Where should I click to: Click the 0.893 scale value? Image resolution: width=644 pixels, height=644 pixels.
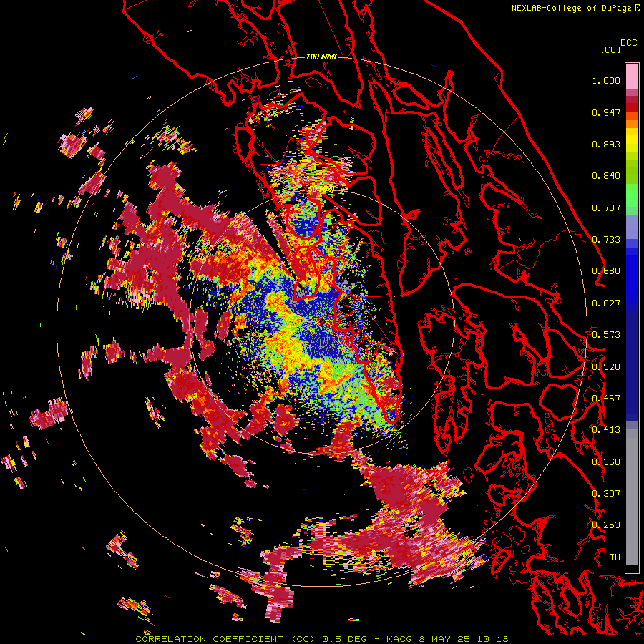[x=606, y=144]
